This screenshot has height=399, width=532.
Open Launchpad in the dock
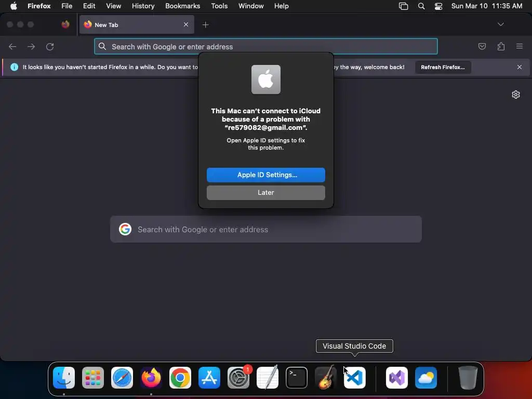point(93,378)
